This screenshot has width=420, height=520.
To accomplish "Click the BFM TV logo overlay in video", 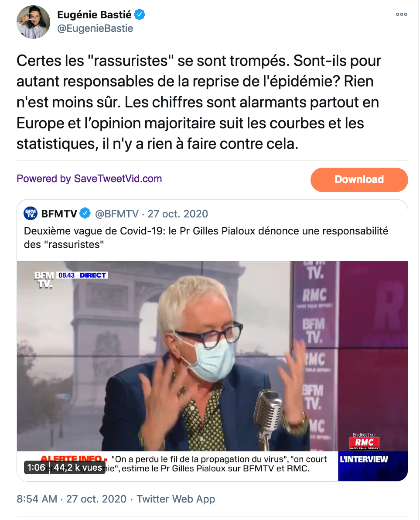I will coord(44,279).
